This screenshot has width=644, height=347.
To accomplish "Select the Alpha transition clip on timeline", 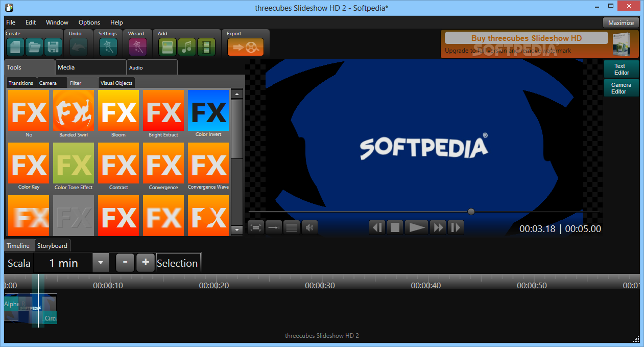I will 11,304.
